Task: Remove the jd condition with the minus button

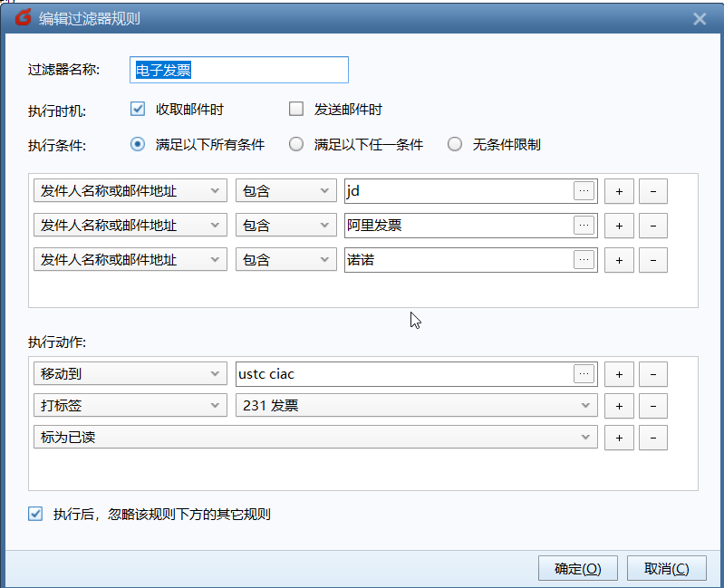Action: click(653, 191)
